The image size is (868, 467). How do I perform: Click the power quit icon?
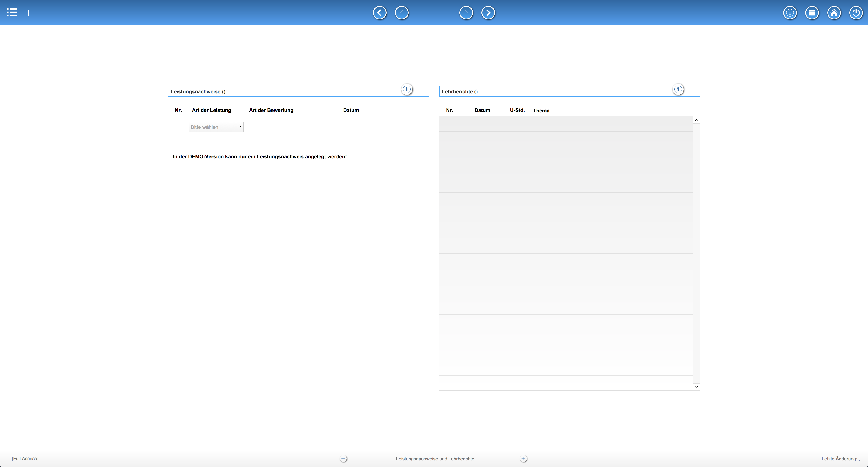(x=856, y=13)
